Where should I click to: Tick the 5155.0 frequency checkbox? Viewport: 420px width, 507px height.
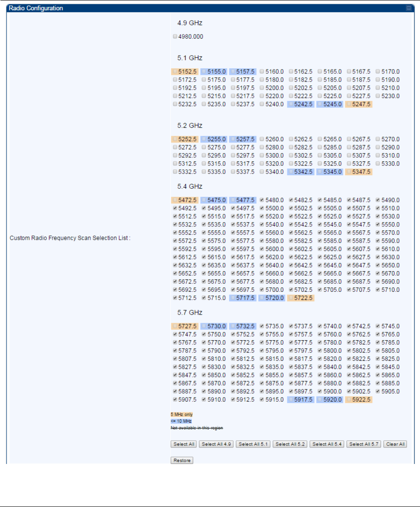(204, 71)
